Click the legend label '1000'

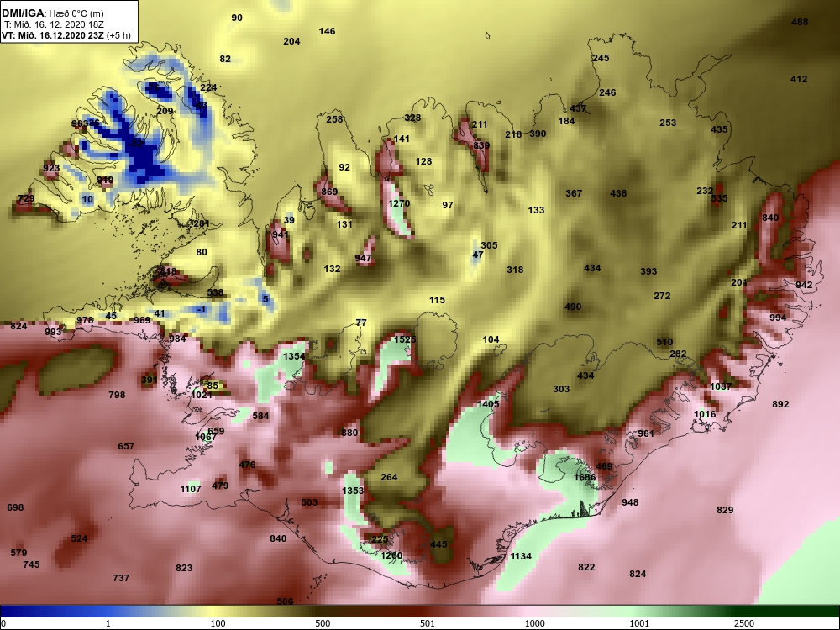pos(534,623)
